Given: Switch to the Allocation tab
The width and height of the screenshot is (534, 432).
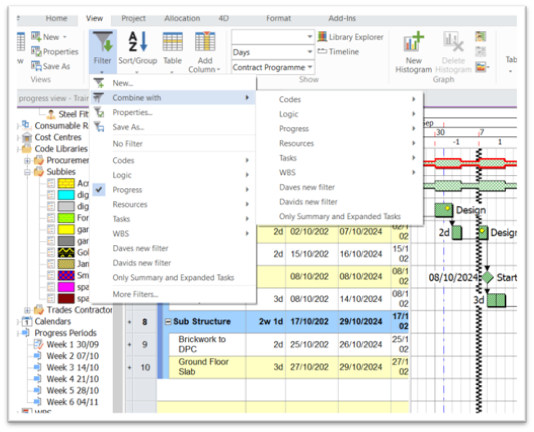Looking at the screenshot, I should [x=182, y=18].
